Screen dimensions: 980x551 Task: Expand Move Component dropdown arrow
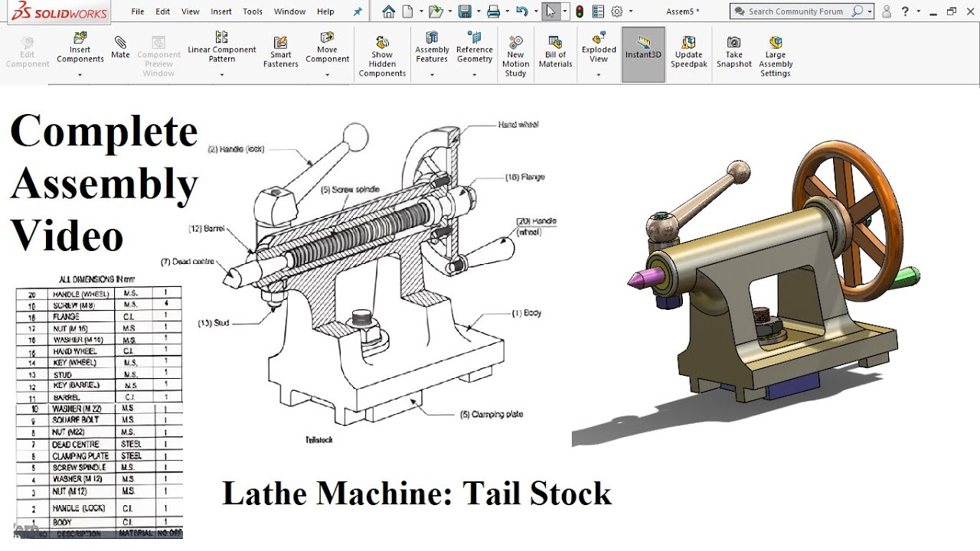point(327,75)
